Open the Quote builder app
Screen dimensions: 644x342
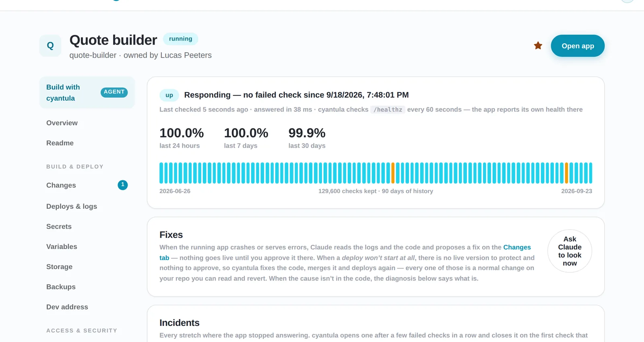coord(578,46)
